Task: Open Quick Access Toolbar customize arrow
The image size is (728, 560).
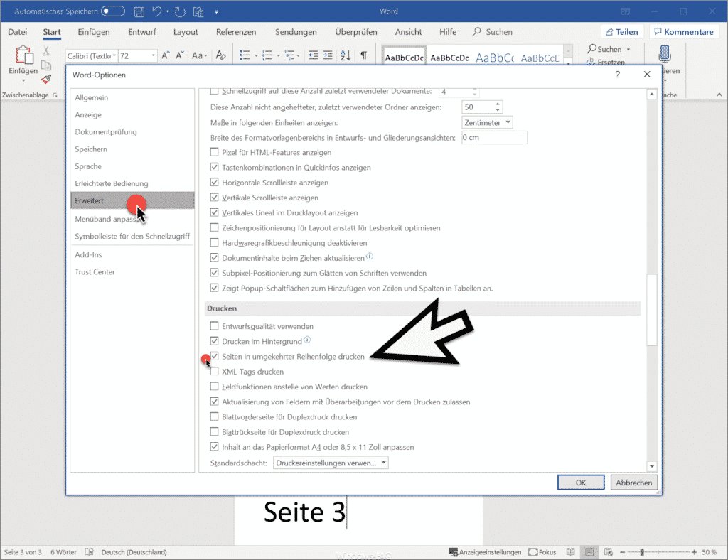Action: (216, 12)
